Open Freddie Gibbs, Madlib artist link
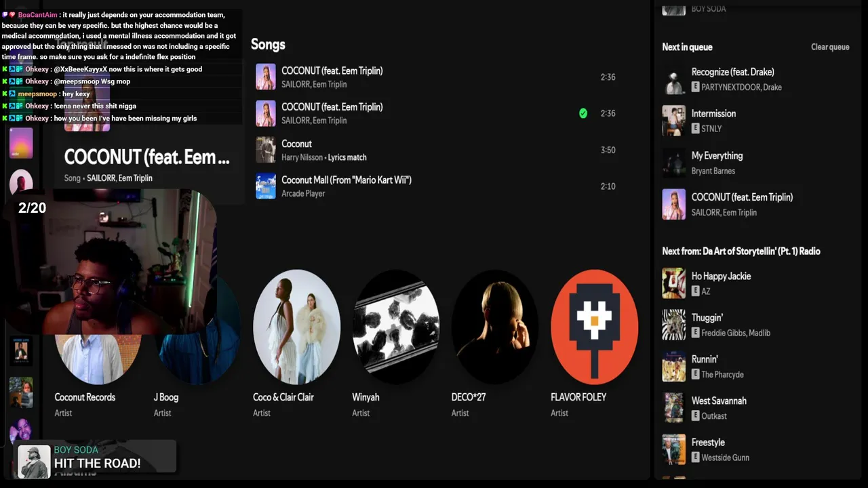868x488 pixels. pos(736,333)
